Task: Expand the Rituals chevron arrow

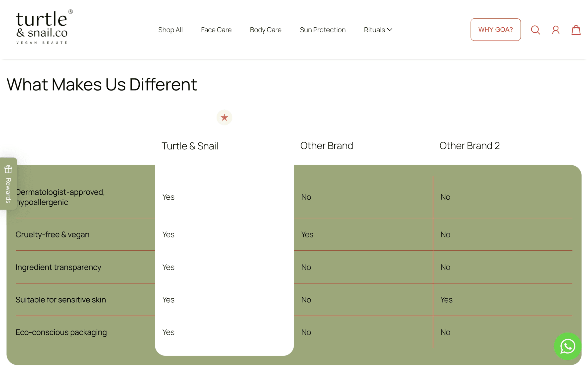Action: (x=390, y=30)
